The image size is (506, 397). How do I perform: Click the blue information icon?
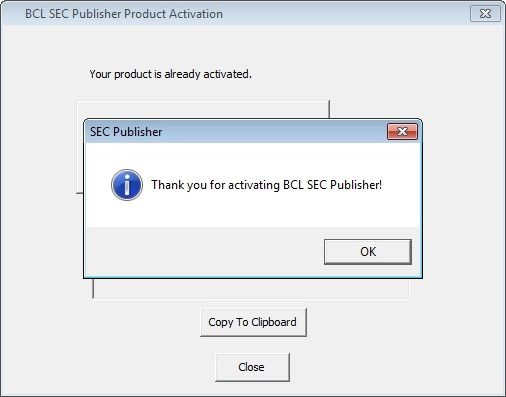pyautogui.click(x=127, y=185)
